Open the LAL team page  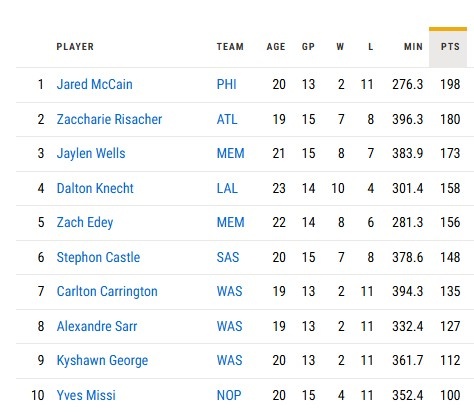pyautogui.click(x=227, y=188)
